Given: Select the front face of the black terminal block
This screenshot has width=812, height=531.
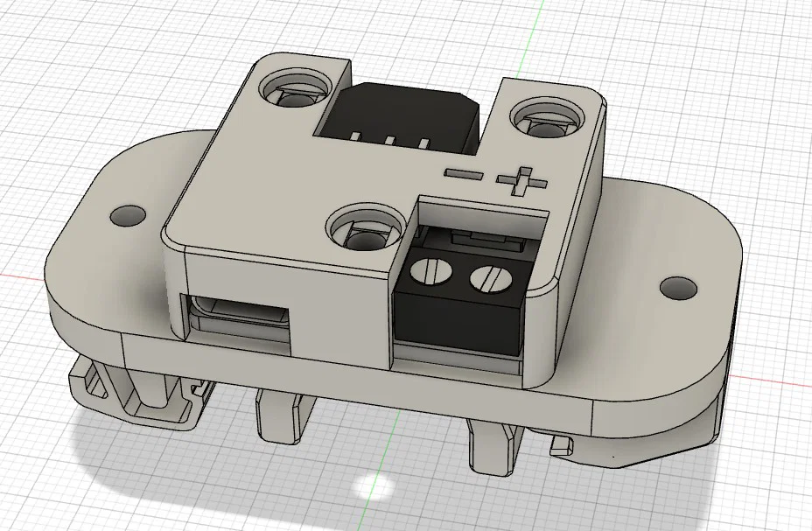Looking at the screenshot, I should click(458, 322).
